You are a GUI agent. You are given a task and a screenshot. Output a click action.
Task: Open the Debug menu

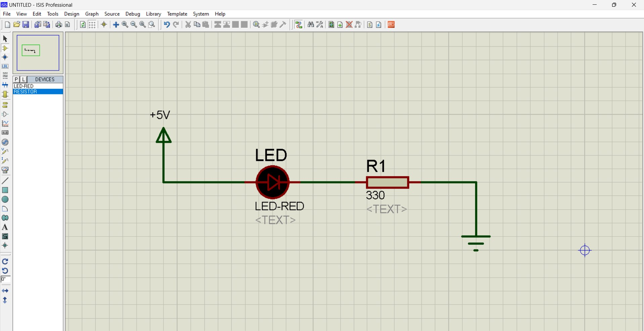133,14
